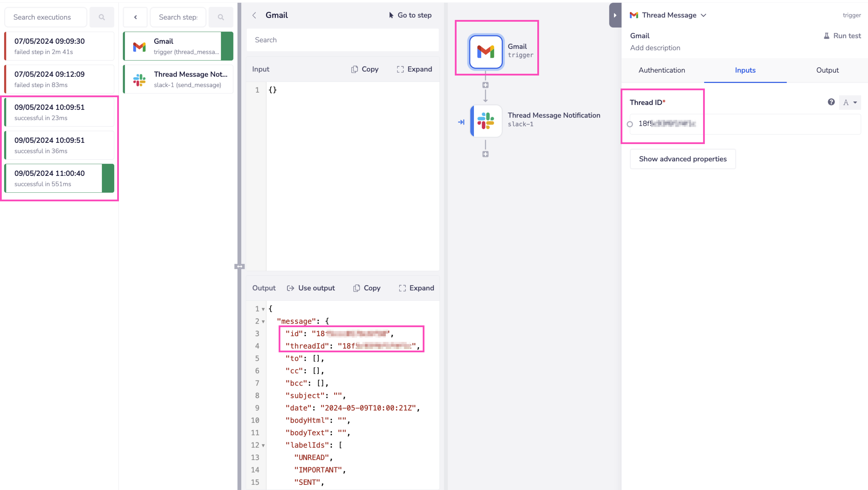Click the search magnifier beside Search executions

(102, 17)
